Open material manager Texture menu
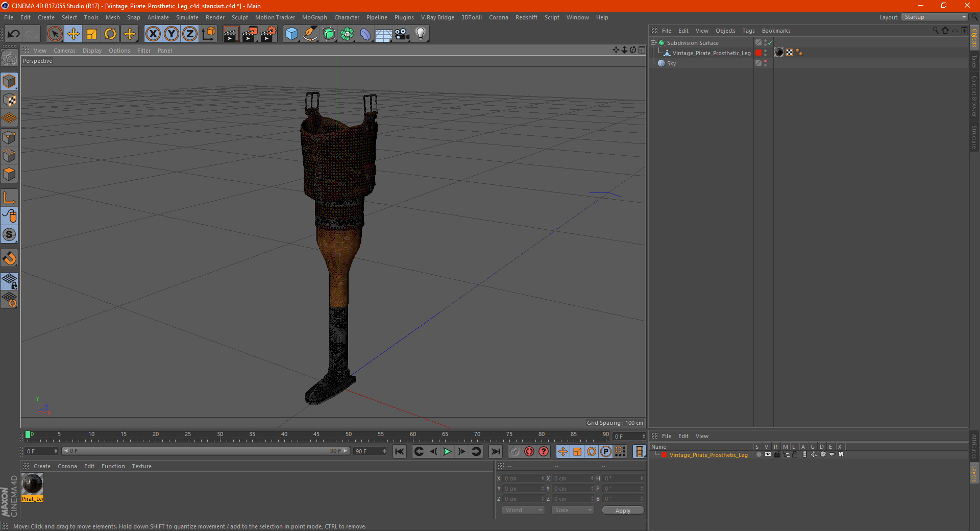Image resolution: width=980 pixels, height=531 pixels. (141, 466)
